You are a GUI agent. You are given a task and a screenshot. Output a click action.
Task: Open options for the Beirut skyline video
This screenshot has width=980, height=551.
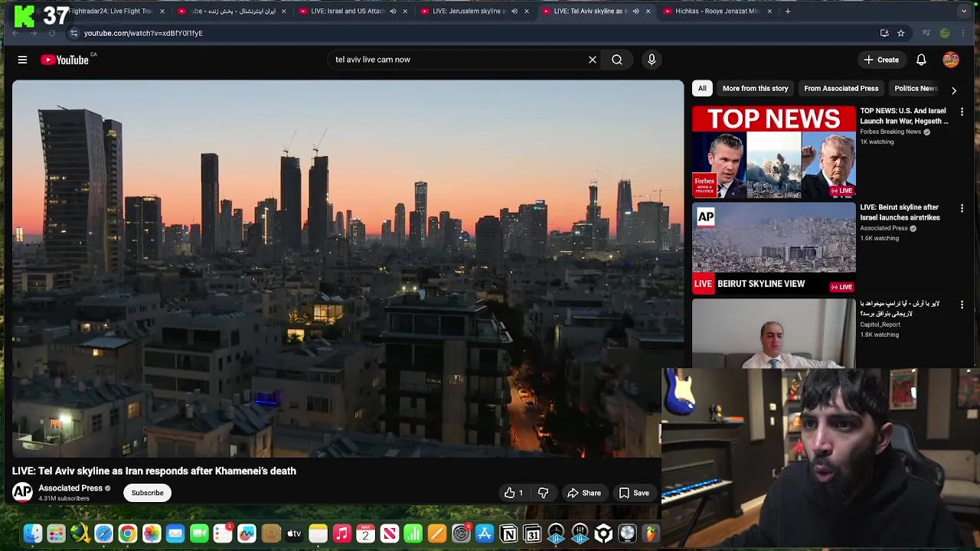click(962, 208)
